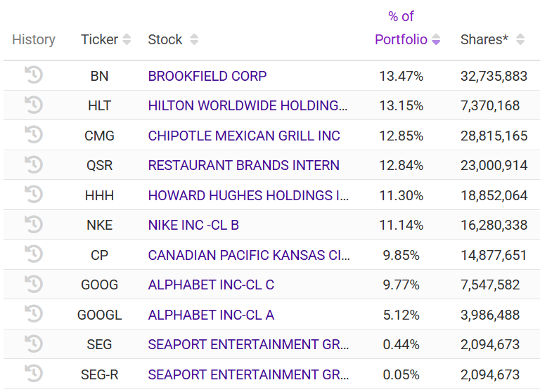The height and width of the screenshot is (392, 540).
Task: Open history icon for HLT row
Action: [34, 105]
